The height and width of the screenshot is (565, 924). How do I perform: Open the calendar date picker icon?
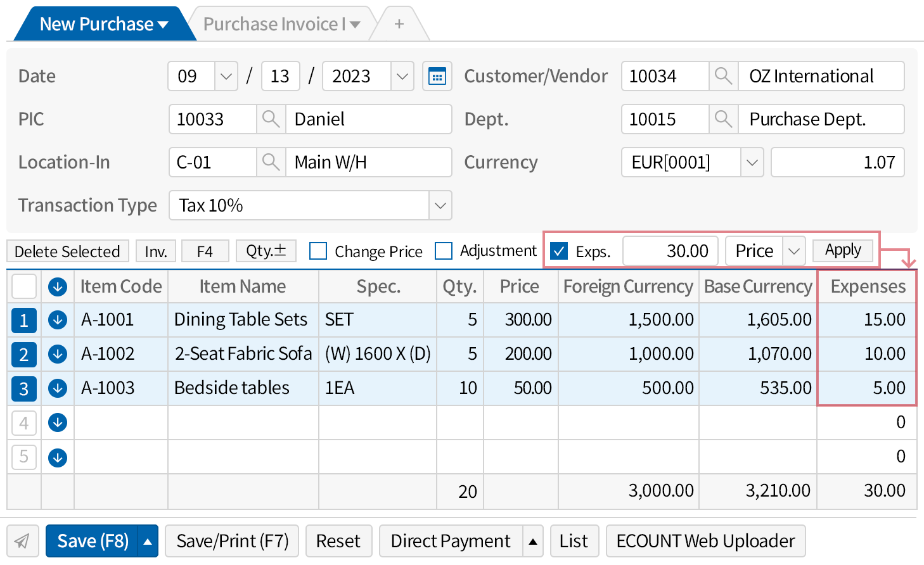pos(437,77)
